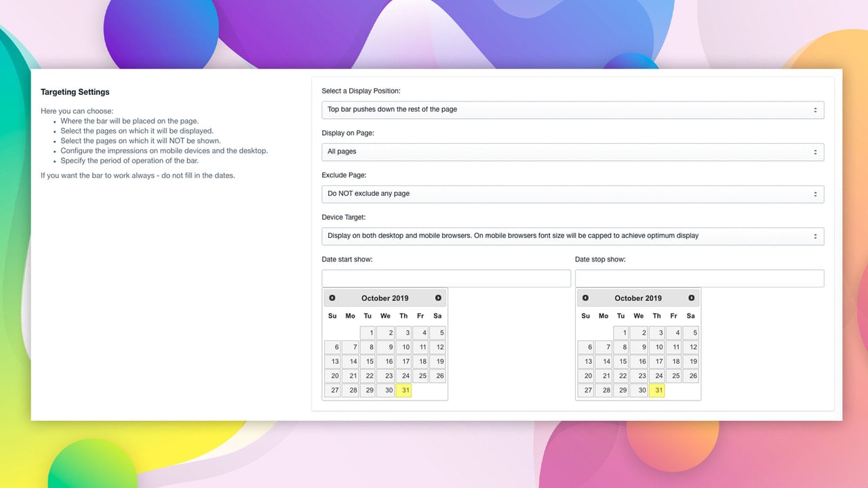
Task: Pick October 8 in stop date calendar
Action: tap(621, 347)
